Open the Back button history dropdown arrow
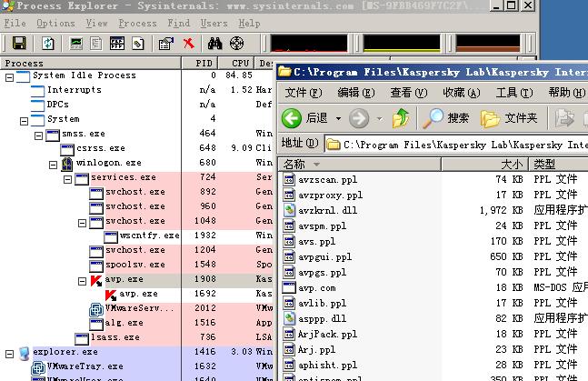 pyautogui.click(x=338, y=118)
